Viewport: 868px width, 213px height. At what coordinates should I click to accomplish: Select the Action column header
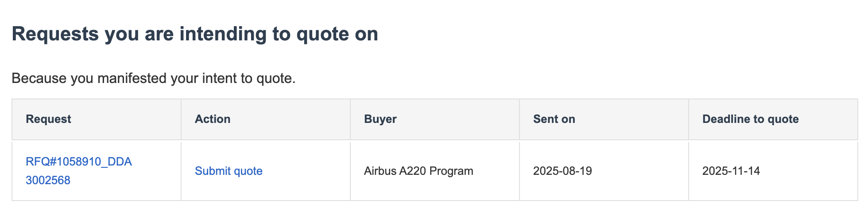click(213, 119)
